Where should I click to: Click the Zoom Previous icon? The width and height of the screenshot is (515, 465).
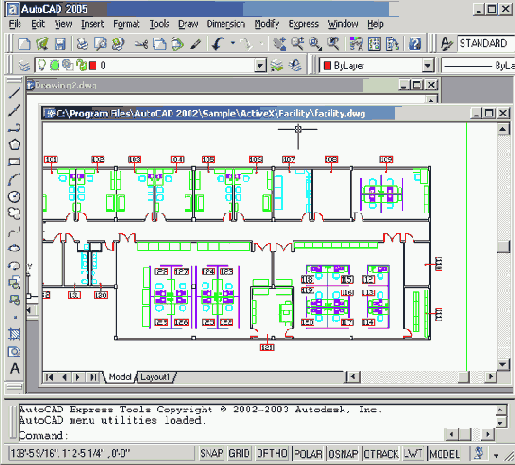coord(333,44)
